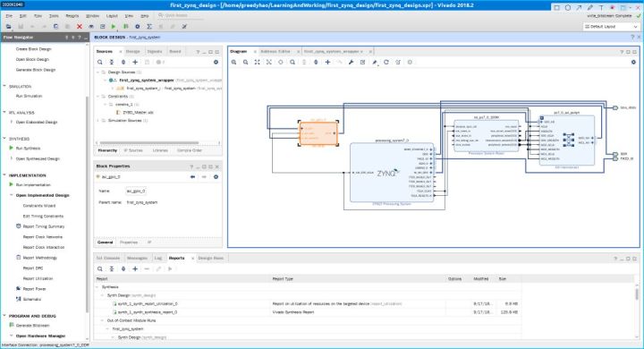
Task: Click Zoom Fit icon in diagram toolbar
Action: (257, 62)
